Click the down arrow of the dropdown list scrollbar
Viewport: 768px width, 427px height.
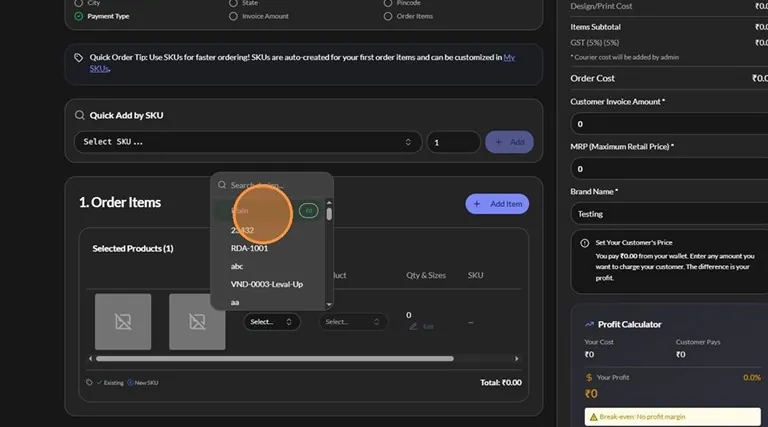point(329,305)
